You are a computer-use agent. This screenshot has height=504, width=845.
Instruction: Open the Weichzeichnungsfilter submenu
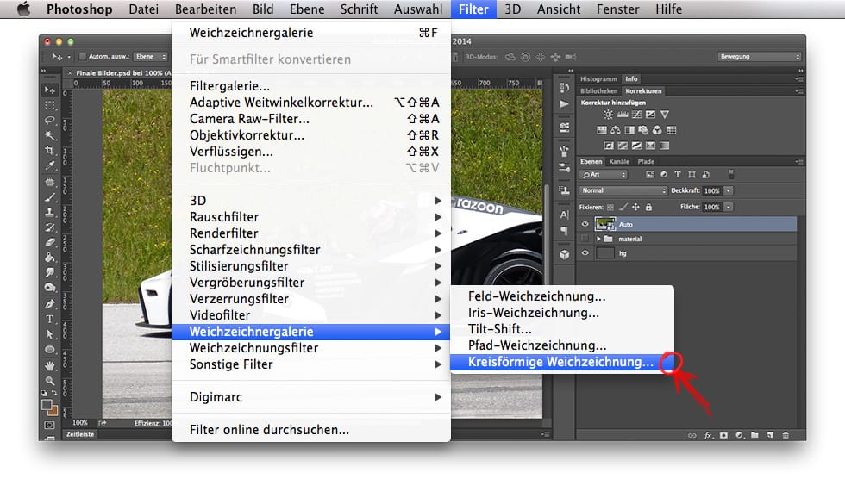pyautogui.click(x=311, y=348)
